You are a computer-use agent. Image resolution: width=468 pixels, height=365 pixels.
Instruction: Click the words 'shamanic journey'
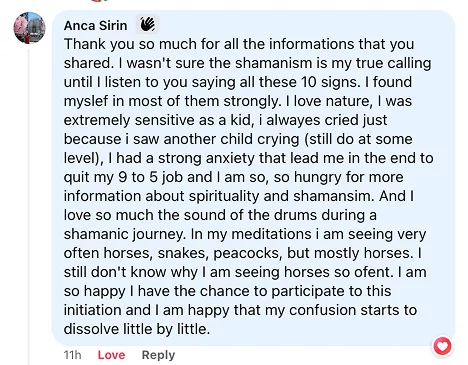(125, 234)
